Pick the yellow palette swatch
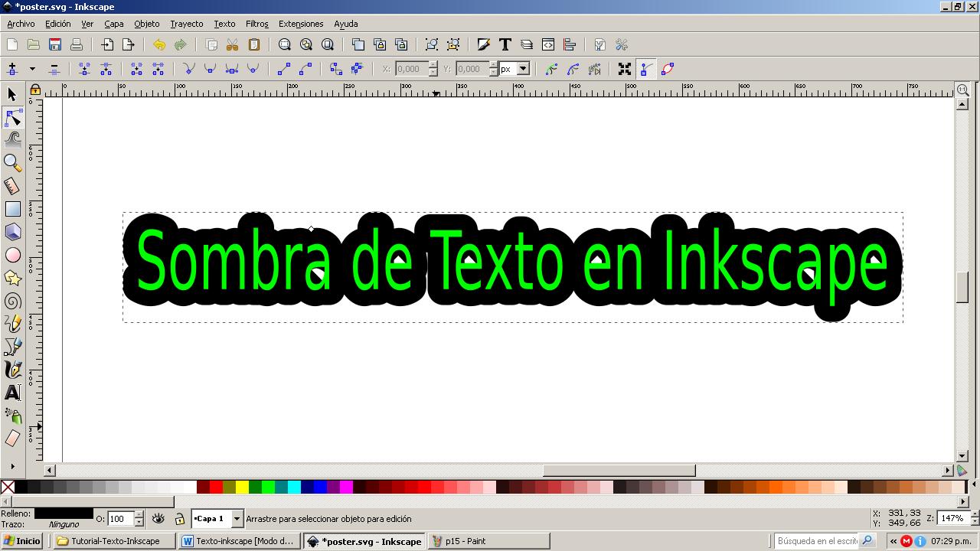 242,487
